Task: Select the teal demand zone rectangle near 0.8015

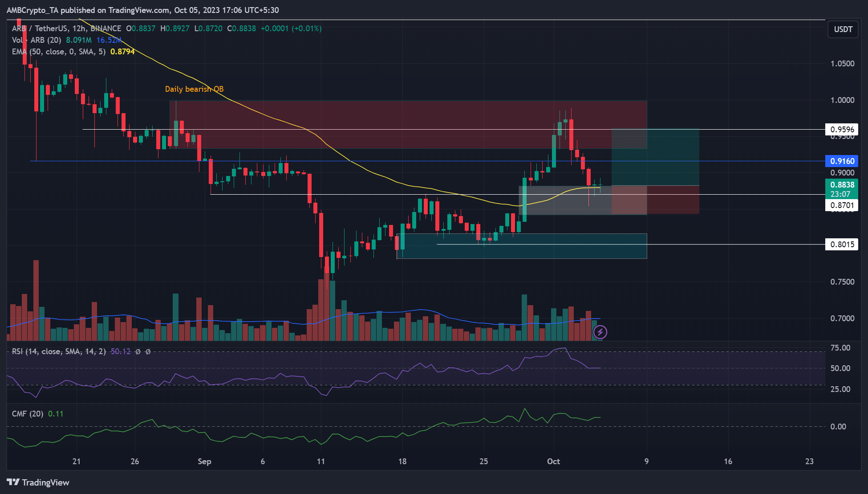Action: [x=522, y=246]
